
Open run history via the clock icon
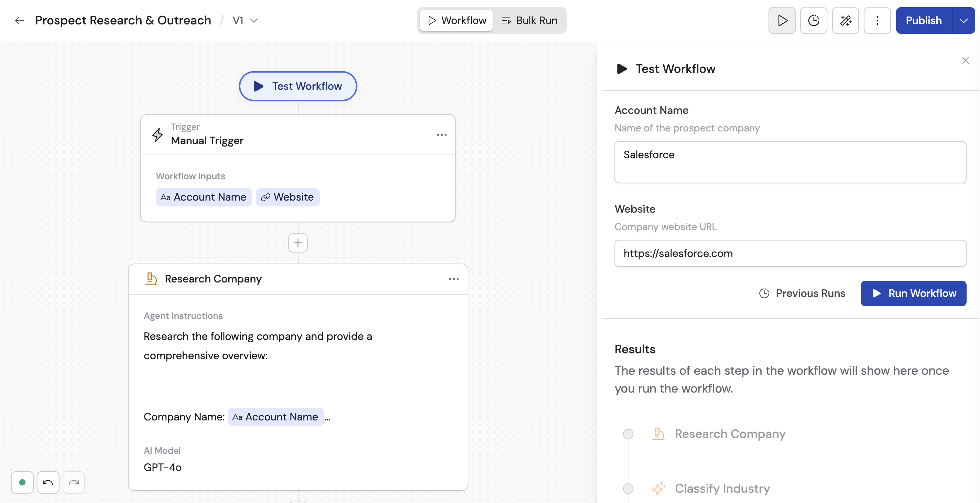coord(813,20)
